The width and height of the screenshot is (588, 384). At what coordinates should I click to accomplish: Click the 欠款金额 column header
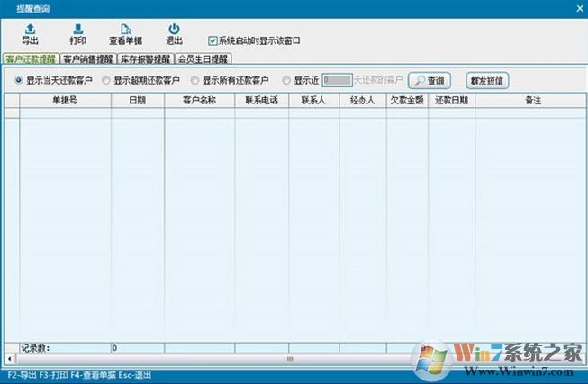click(x=407, y=101)
